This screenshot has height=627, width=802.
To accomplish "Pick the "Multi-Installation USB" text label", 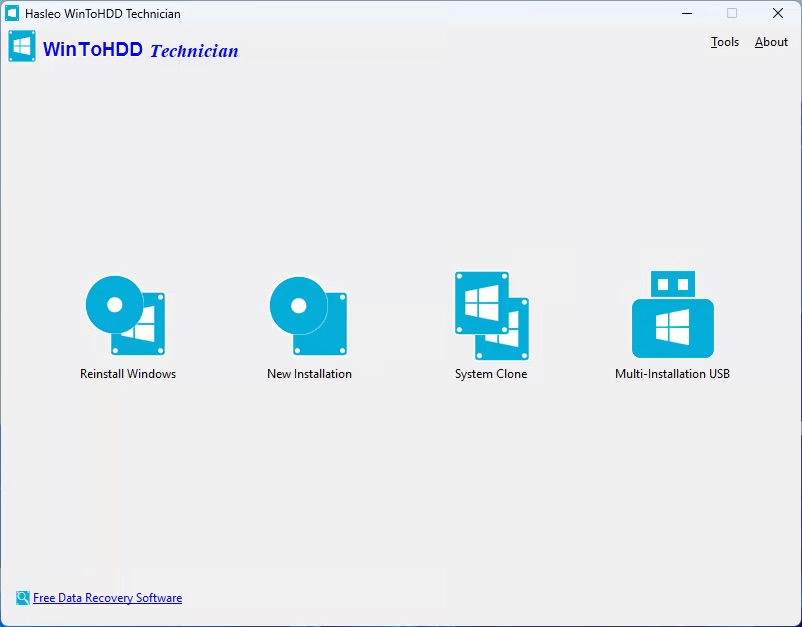I will click(672, 374).
